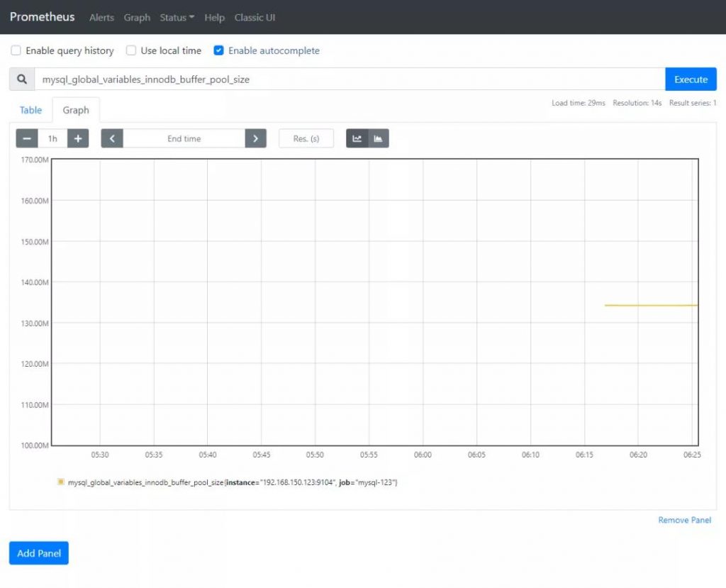This screenshot has height=588, width=726.
Task: Switch to the Classic UI
Action: [255, 18]
